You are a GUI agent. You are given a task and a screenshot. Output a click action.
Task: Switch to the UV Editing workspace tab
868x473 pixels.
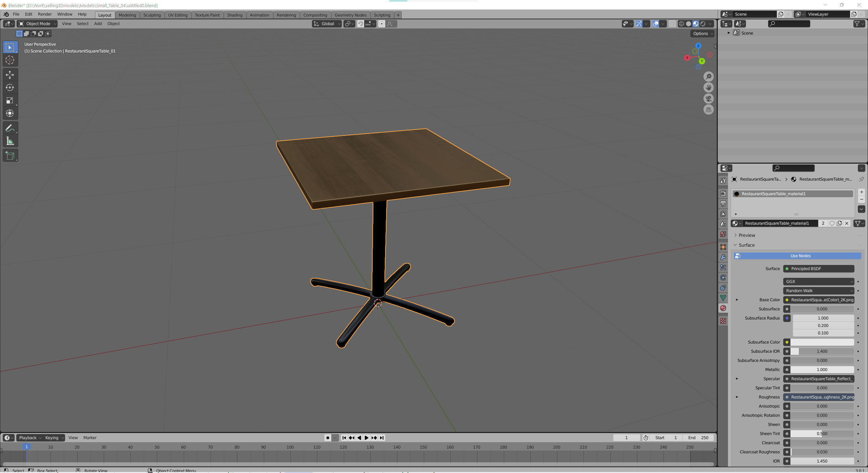(x=178, y=15)
